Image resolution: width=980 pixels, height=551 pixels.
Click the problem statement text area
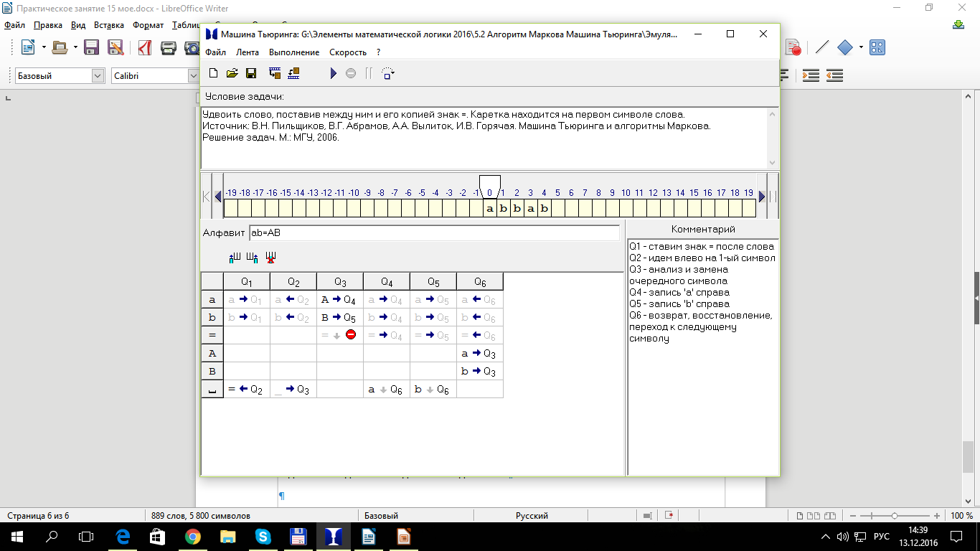click(484, 138)
